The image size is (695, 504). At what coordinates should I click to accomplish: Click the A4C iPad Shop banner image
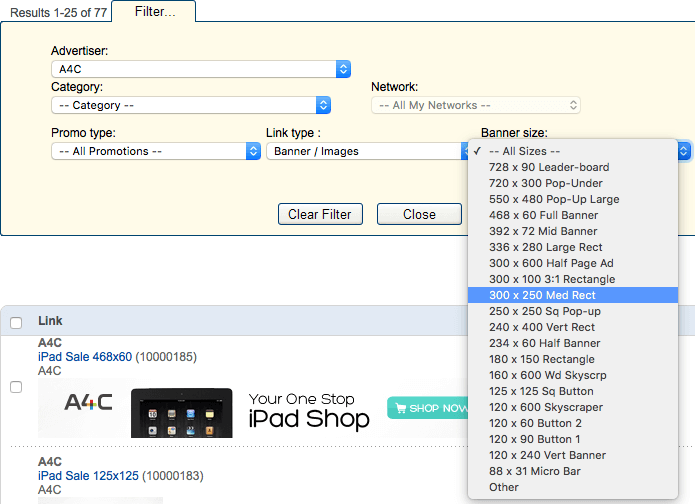coord(255,411)
